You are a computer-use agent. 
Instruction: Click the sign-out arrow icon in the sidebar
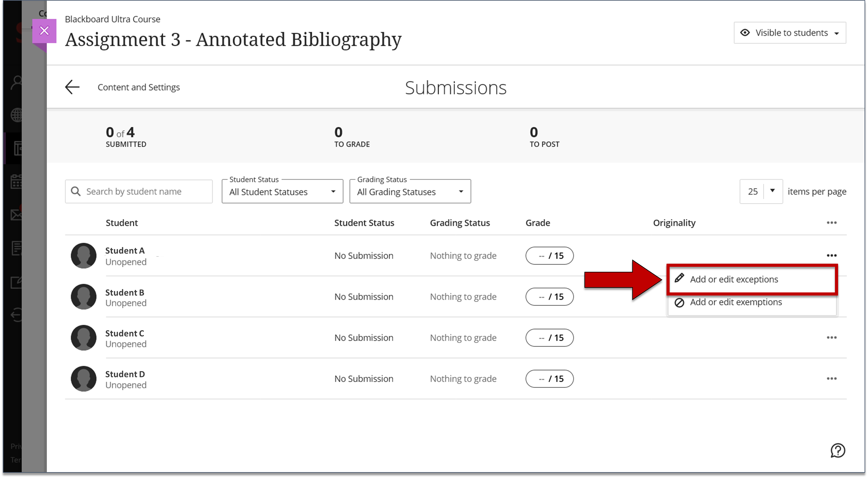pos(16,315)
